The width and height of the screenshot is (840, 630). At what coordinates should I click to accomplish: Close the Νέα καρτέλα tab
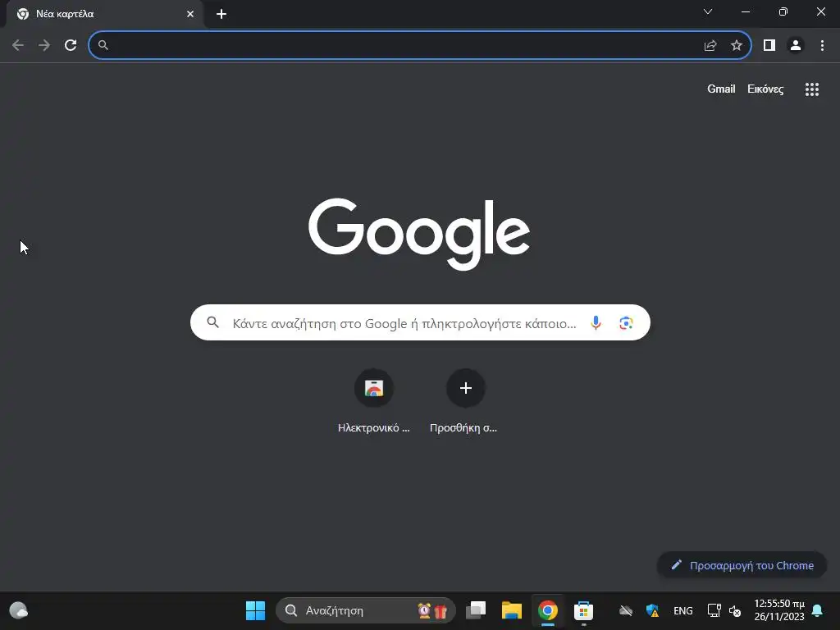coord(190,14)
